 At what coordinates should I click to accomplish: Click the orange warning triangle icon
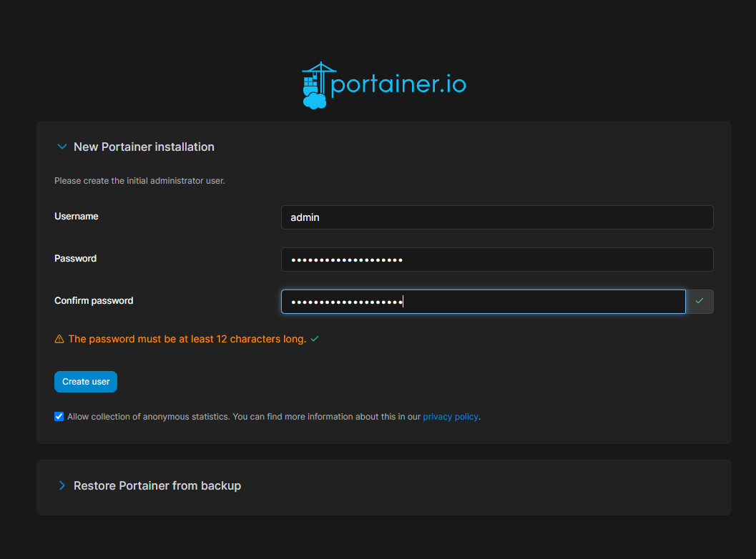tap(59, 338)
